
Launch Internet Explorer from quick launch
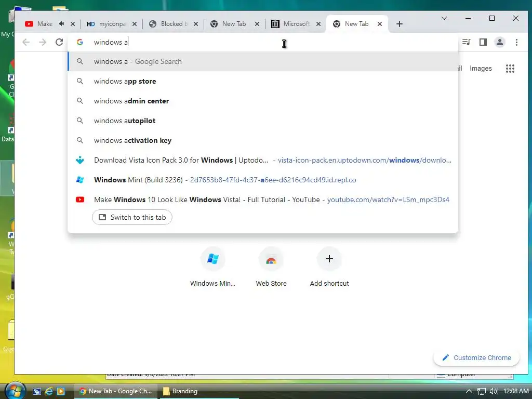coord(49,391)
